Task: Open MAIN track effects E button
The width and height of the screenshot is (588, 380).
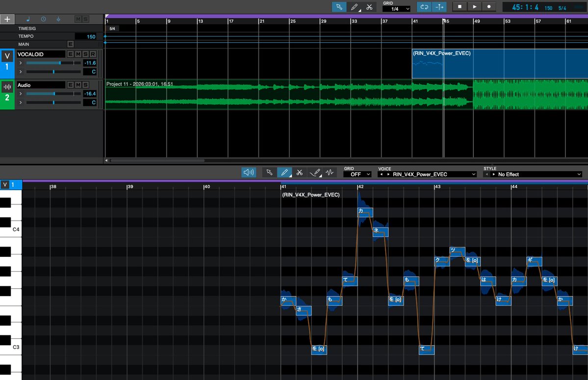Action: click(x=70, y=44)
